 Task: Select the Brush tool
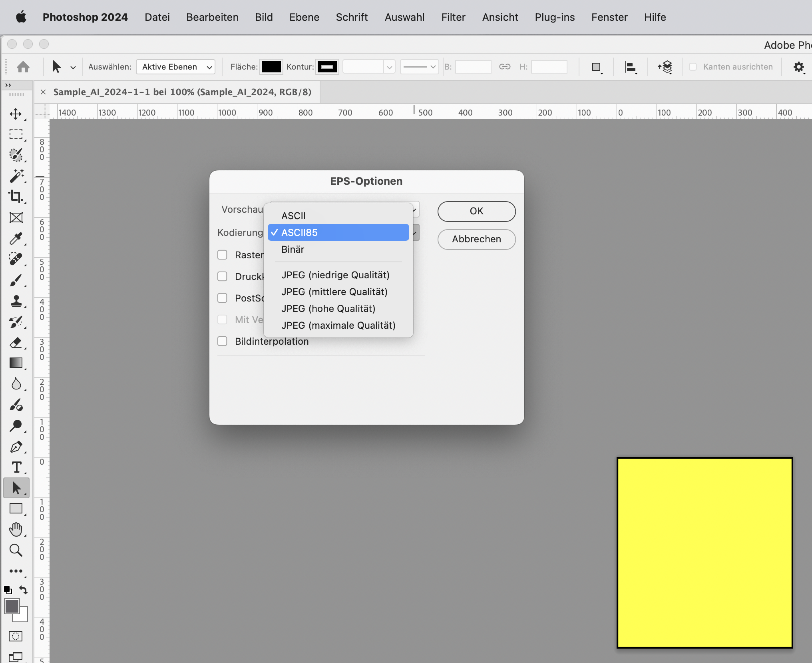tap(16, 280)
